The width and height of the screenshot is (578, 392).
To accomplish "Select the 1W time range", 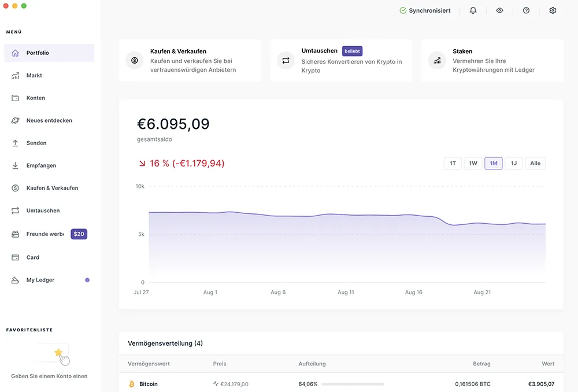I will click(473, 164).
